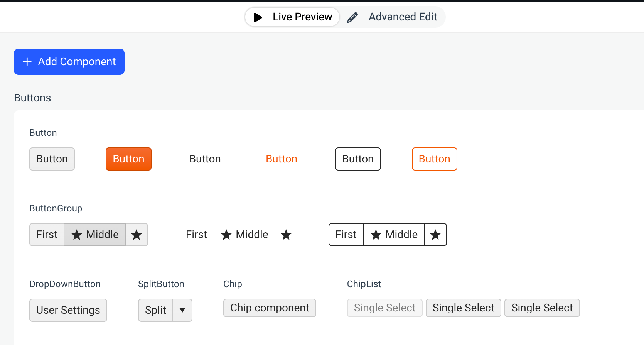Click the standalone star in flat ButtonGroup

pyautogui.click(x=286, y=235)
